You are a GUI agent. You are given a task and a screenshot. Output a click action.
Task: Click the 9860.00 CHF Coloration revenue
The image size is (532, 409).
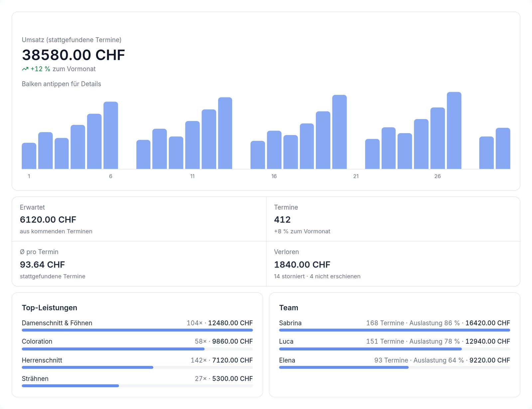(x=232, y=341)
